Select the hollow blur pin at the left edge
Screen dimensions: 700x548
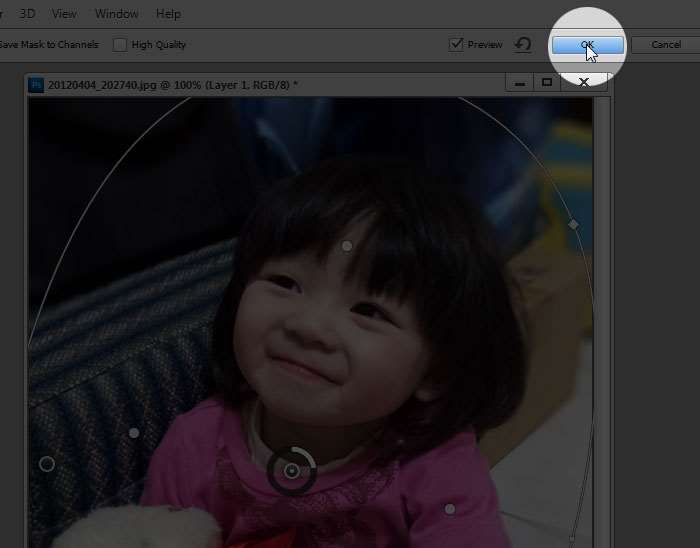pos(47,464)
